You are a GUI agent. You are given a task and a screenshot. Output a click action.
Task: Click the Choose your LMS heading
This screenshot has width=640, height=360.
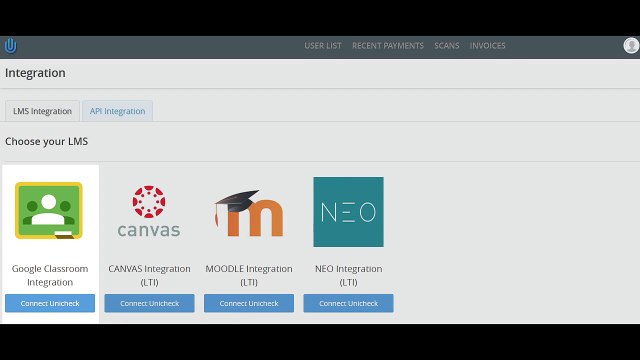pyautogui.click(x=47, y=141)
